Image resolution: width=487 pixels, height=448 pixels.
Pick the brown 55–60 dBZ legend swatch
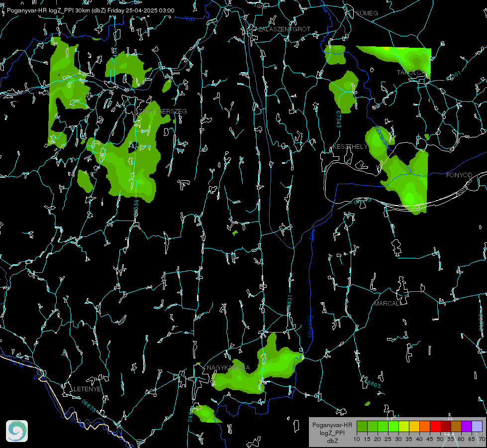coord(456,426)
